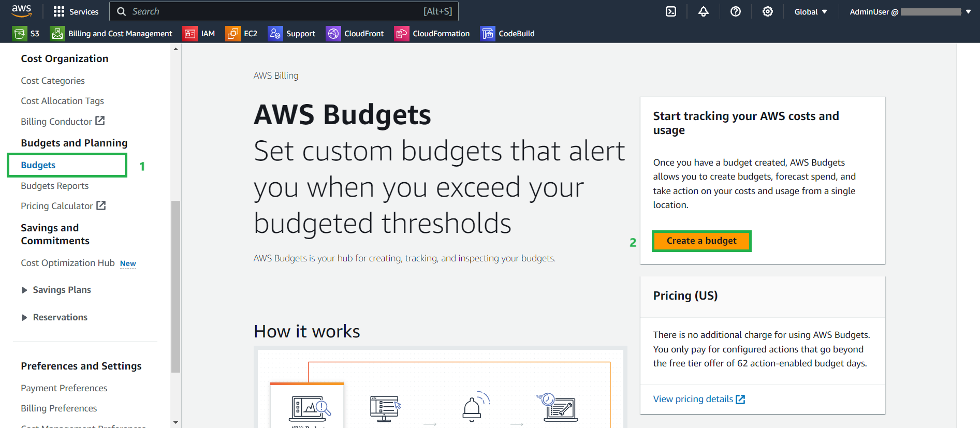Open Budgets Reports in sidebar
The image size is (980, 428).
point(55,186)
